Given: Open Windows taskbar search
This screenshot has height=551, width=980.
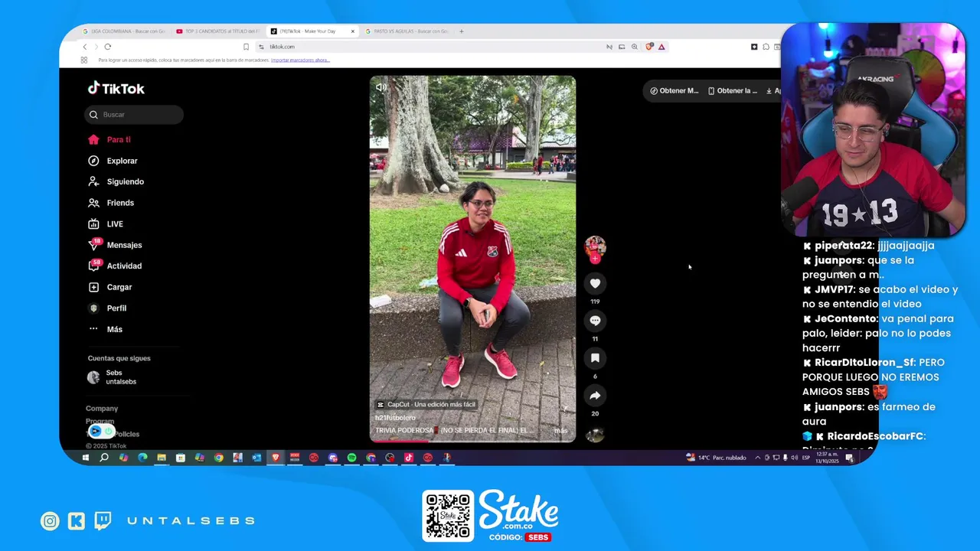Looking at the screenshot, I should (x=104, y=458).
